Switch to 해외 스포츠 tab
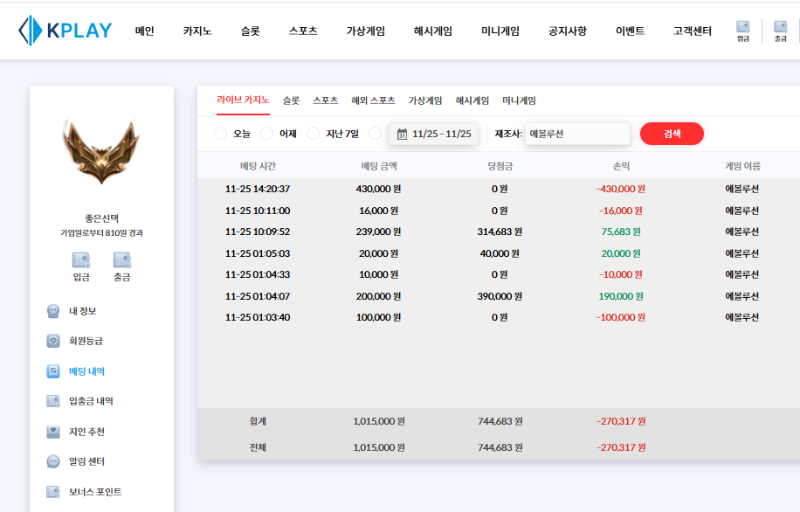 pyautogui.click(x=373, y=100)
